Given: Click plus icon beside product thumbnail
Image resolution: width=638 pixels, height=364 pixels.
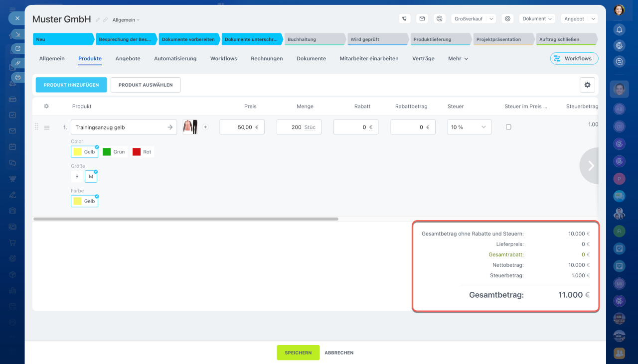Looking at the screenshot, I should click(205, 127).
